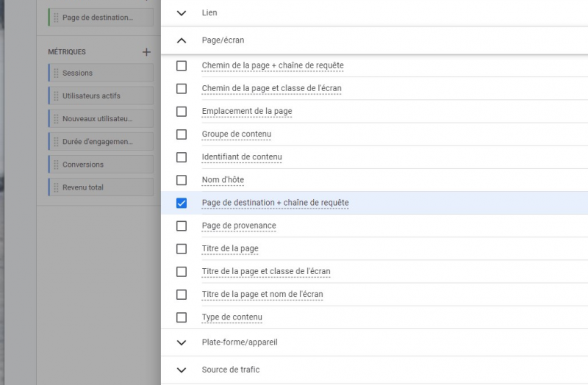Image resolution: width=588 pixels, height=385 pixels.
Task: Grab the Utilisateurs actifs drag handle
Action: click(x=57, y=96)
